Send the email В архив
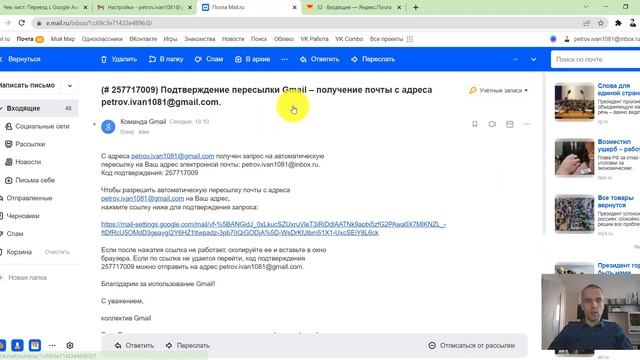 point(253,59)
